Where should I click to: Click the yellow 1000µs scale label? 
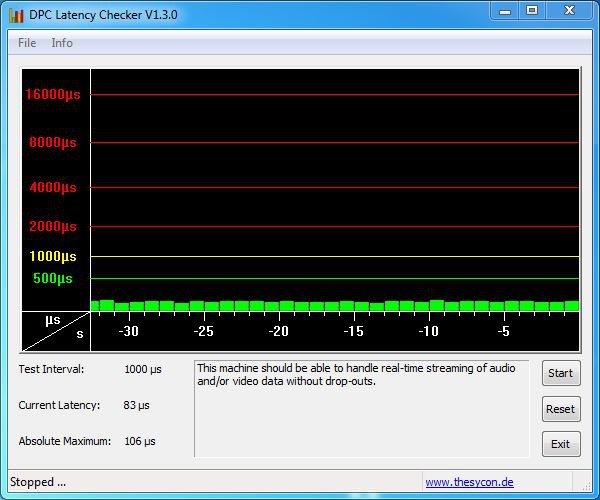(x=52, y=257)
